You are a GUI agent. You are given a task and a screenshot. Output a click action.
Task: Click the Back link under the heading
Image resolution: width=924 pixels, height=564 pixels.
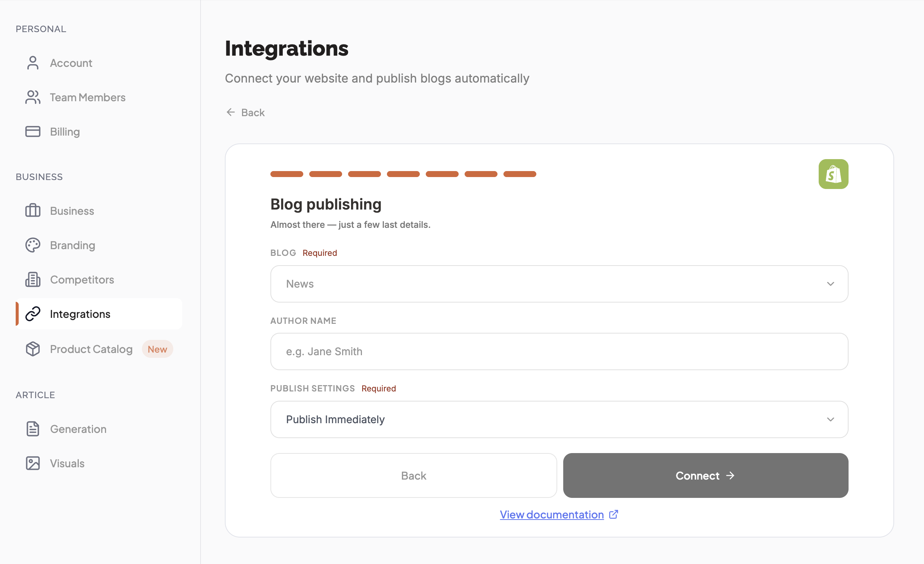[246, 112]
